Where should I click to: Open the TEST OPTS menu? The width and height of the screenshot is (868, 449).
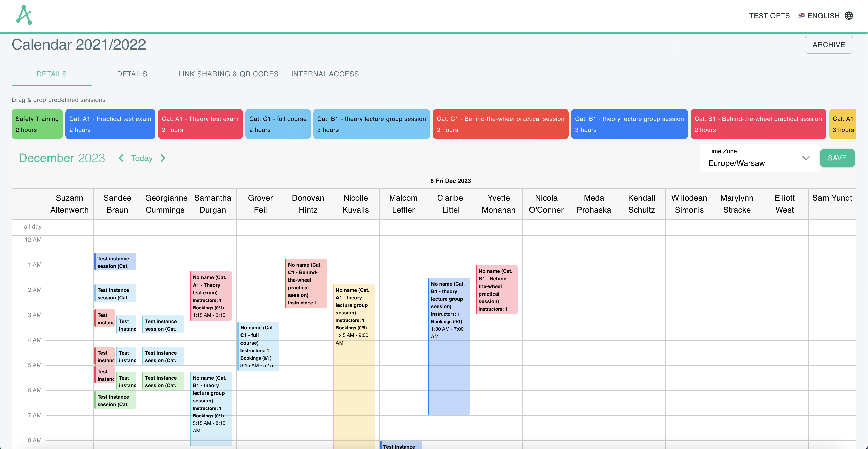(x=769, y=16)
